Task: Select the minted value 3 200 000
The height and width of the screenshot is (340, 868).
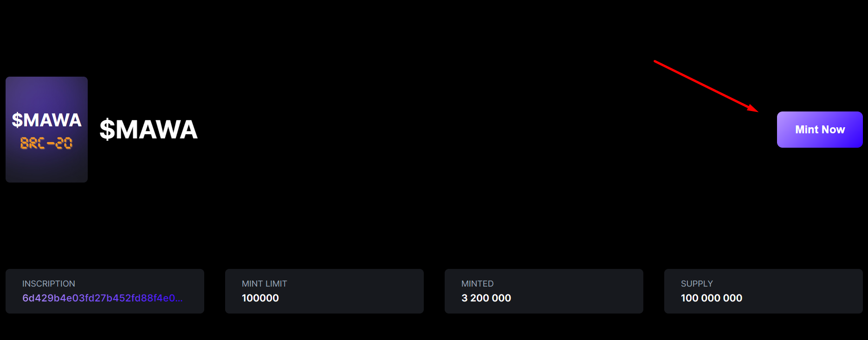Action: click(x=486, y=298)
